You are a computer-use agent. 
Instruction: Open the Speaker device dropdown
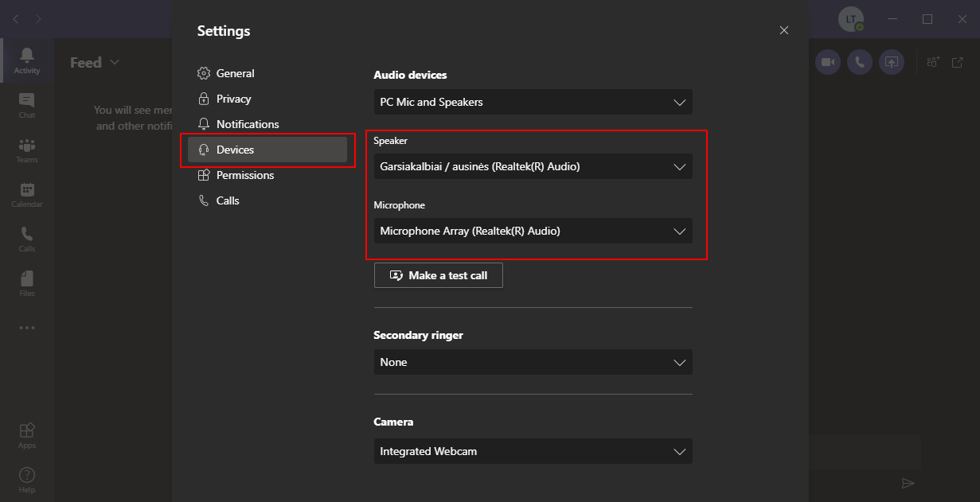coord(533,167)
